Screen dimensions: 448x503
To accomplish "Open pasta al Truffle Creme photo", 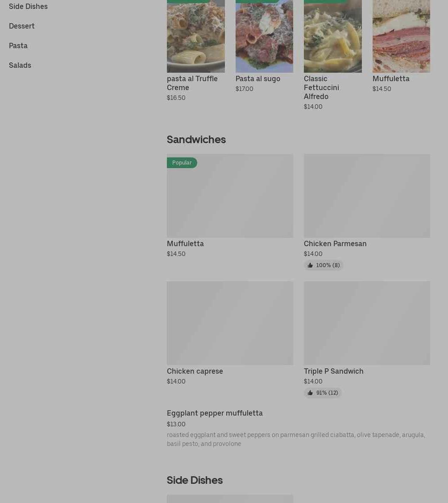I will tap(196, 36).
